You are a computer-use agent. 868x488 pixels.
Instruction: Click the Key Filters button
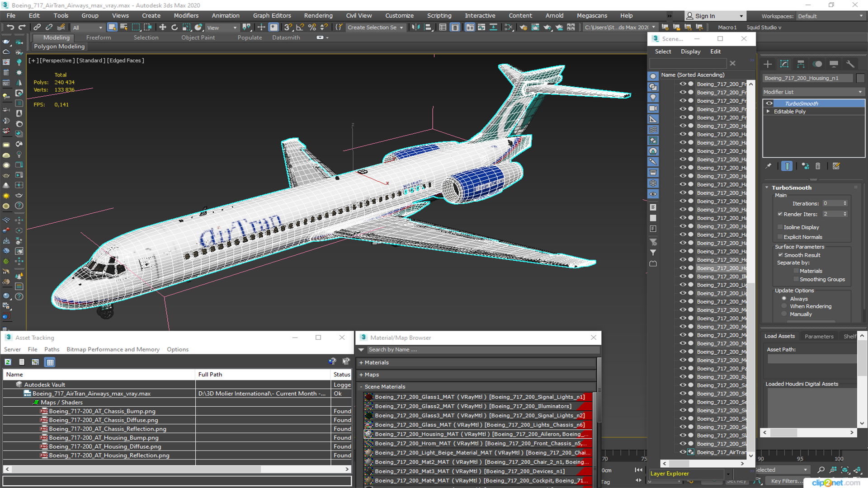pos(787,481)
